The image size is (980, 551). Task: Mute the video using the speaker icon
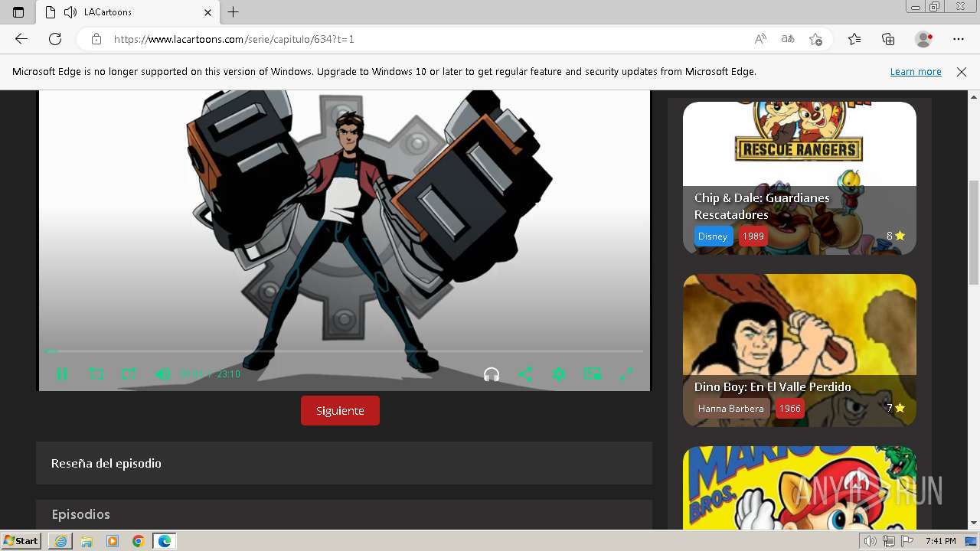pos(162,374)
